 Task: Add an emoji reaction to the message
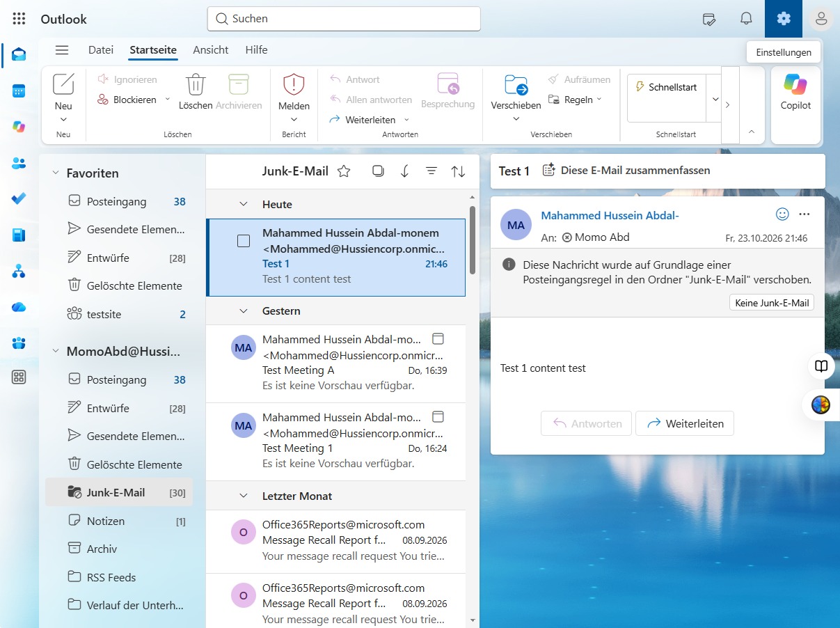(x=782, y=214)
